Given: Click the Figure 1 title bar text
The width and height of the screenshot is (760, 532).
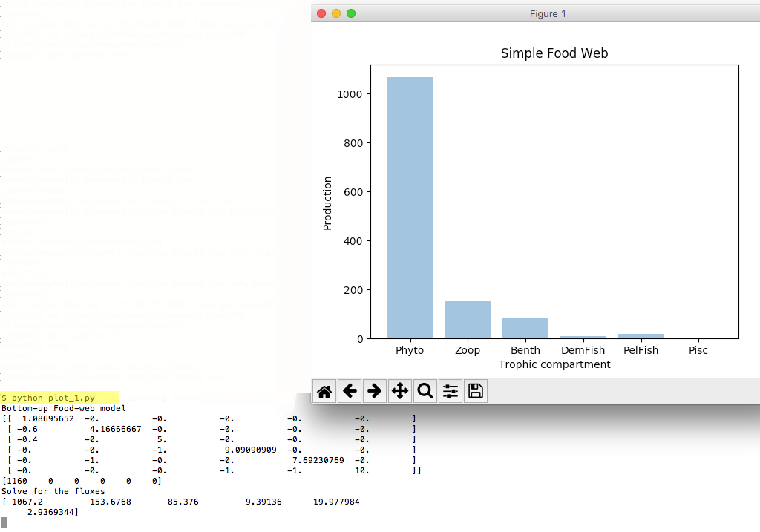Looking at the screenshot, I should click(x=548, y=13).
